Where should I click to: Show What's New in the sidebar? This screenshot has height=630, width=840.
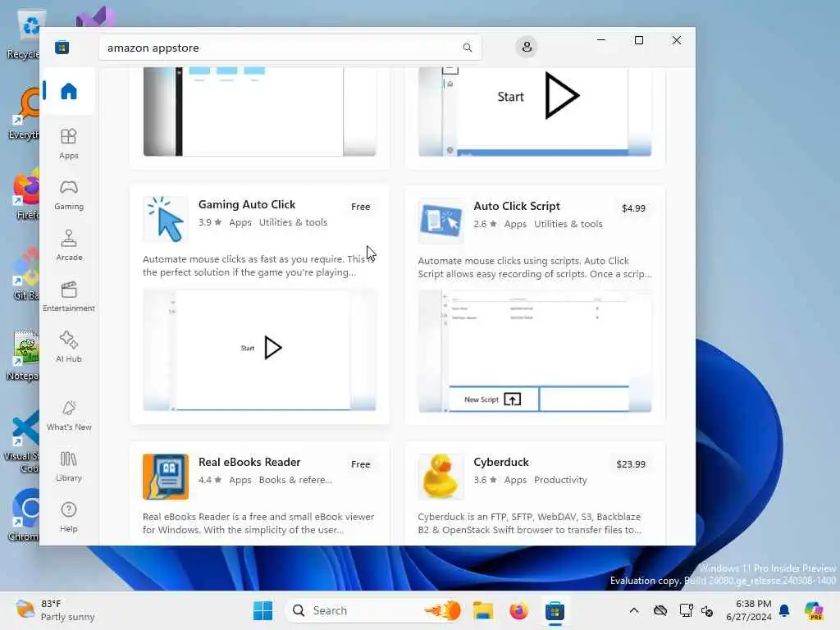coord(69,415)
